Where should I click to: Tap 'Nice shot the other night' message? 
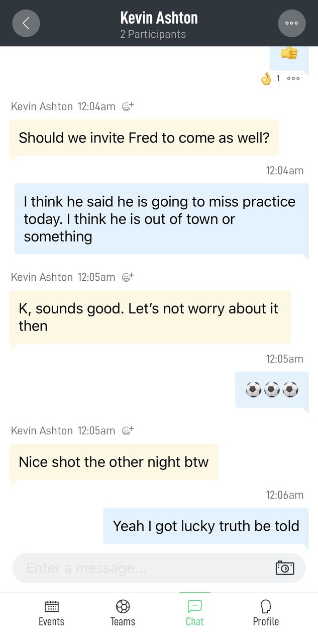point(114,462)
